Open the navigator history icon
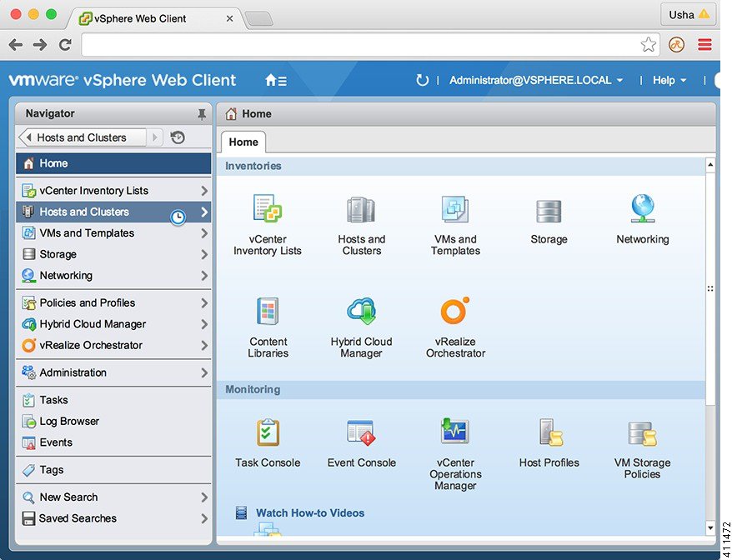The height and width of the screenshot is (560, 732). coord(178,137)
